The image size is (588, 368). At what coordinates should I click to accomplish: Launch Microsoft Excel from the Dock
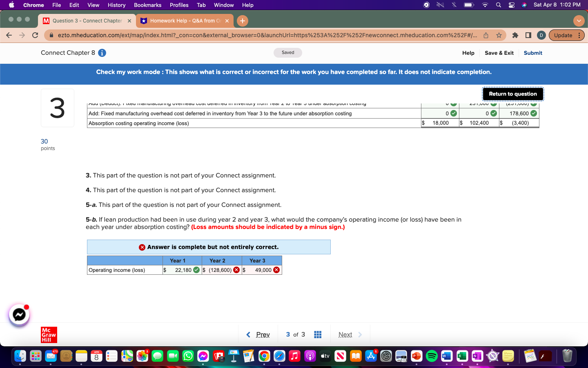click(x=462, y=356)
